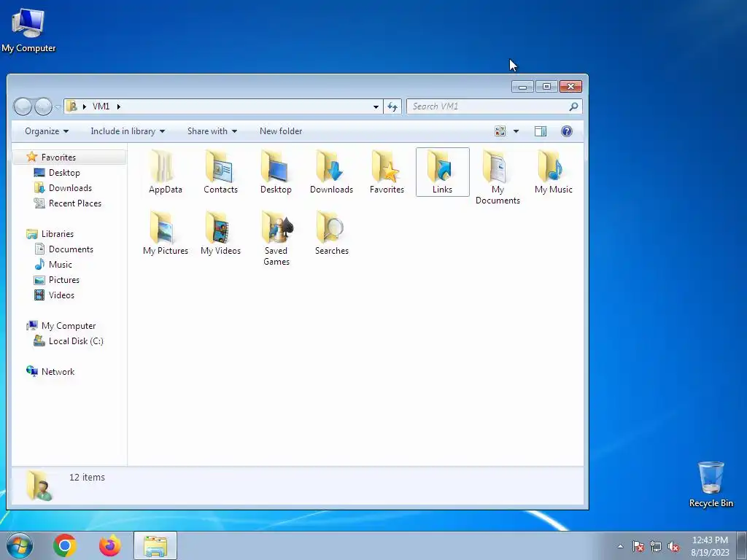This screenshot has width=747, height=560.
Task: Select Network in the navigation pane
Action: click(x=58, y=372)
